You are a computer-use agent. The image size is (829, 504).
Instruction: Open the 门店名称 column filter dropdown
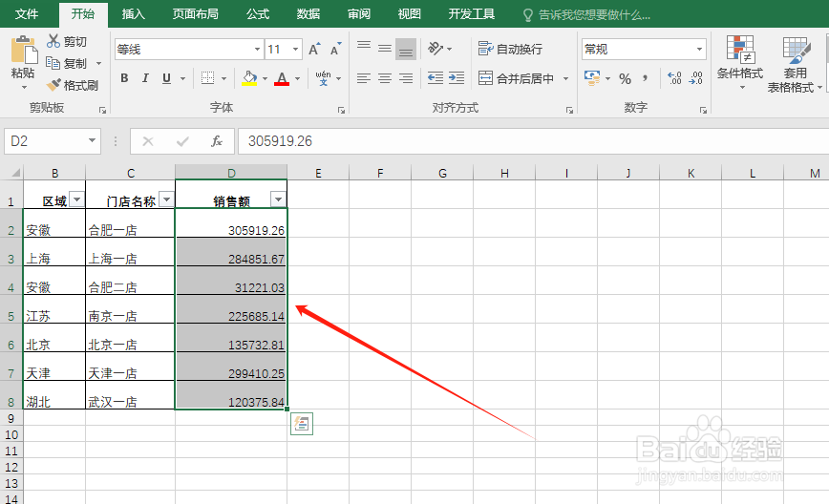166,199
